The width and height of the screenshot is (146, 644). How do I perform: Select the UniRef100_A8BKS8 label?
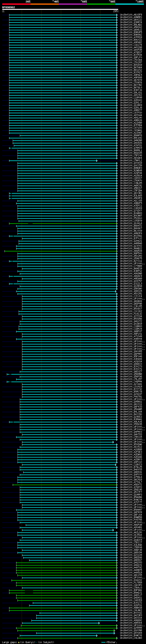131,607
